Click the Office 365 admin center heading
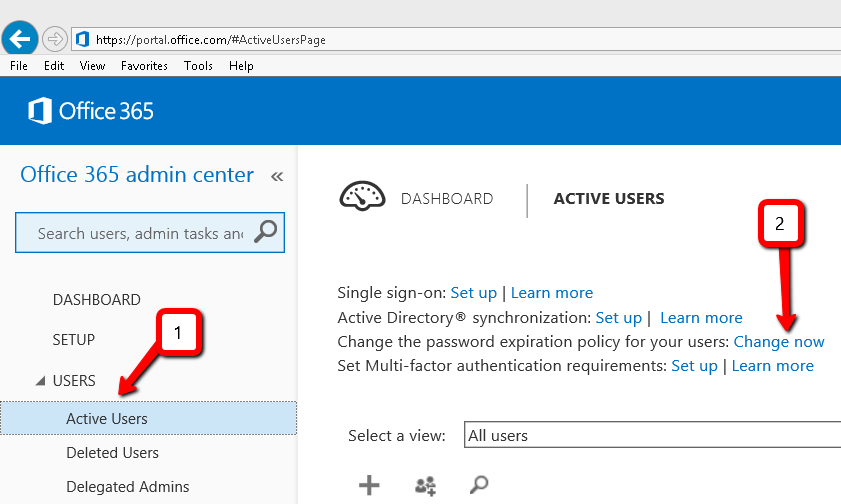The image size is (841, 504). [x=137, y=175]
